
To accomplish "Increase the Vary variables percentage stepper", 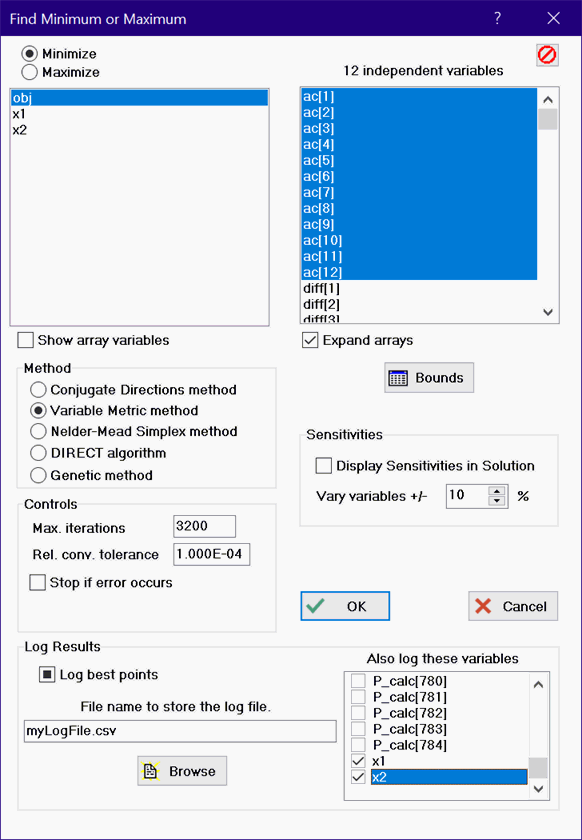I will pos(498,491).
